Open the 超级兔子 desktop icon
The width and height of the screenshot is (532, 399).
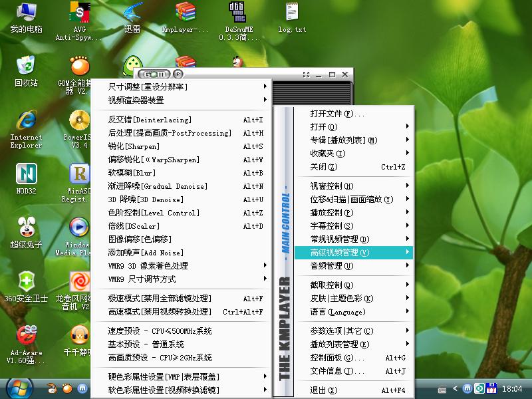tap(26, 232)
